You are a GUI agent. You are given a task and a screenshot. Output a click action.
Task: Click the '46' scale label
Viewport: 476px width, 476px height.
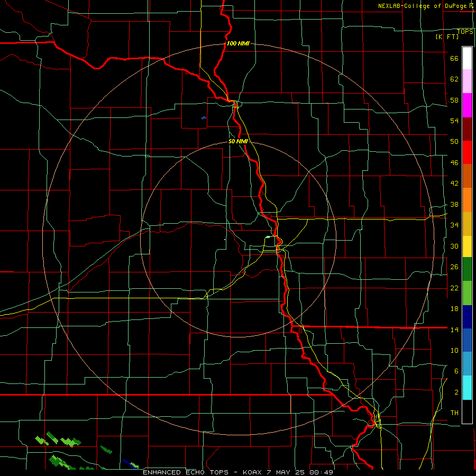pos(454,163)
